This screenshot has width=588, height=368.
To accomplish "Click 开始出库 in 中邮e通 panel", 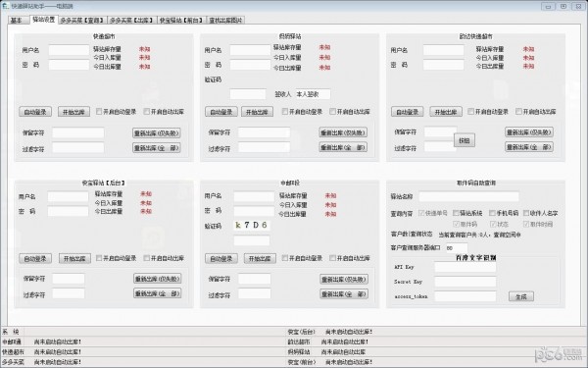I will pos(260,258).
